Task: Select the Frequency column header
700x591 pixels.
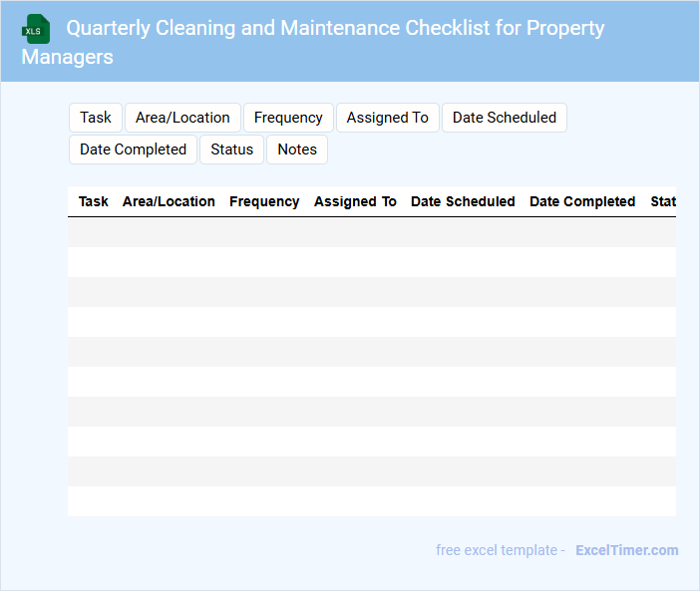Action: pyautogui.click(x=264, y=201)
